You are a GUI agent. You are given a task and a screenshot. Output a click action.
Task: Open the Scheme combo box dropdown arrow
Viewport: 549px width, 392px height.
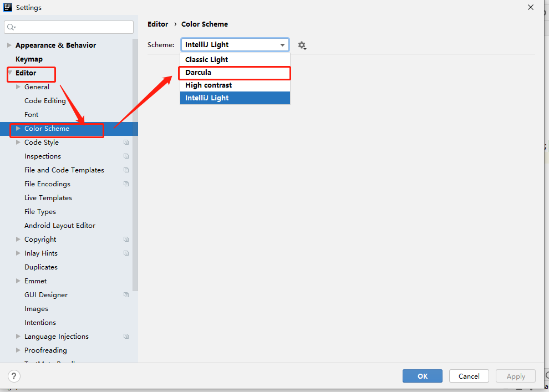click(282, 45)
